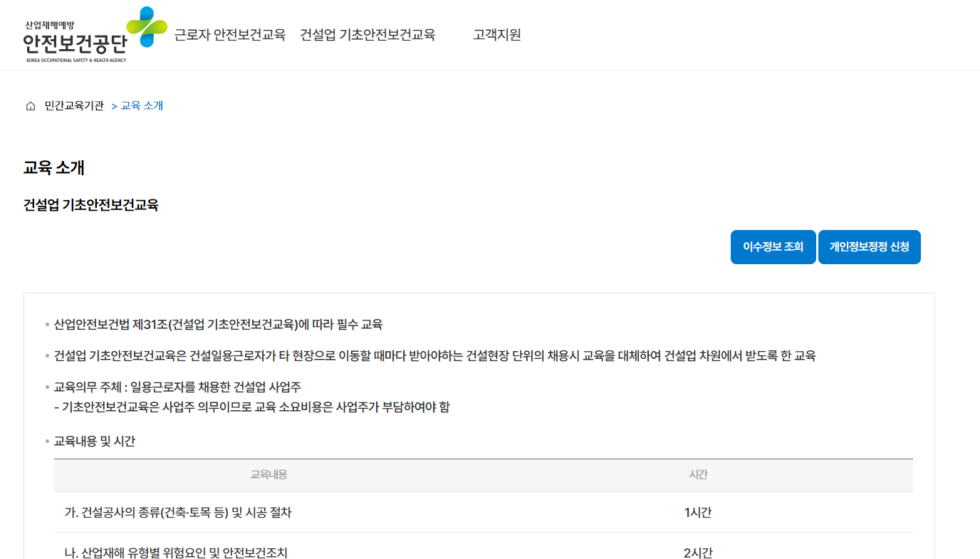Open 고객지원 menu
The image size is (980, 559).
coord(497,35)
